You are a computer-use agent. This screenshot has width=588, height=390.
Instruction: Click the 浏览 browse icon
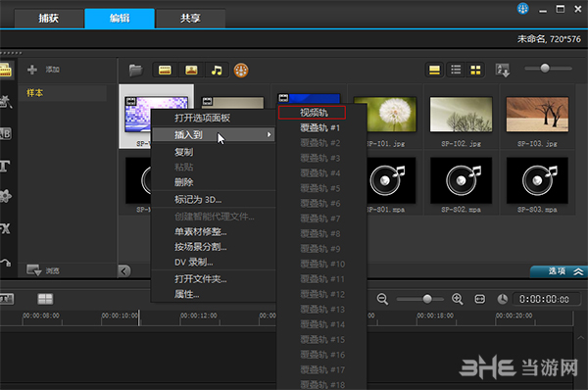coord(33,270)
